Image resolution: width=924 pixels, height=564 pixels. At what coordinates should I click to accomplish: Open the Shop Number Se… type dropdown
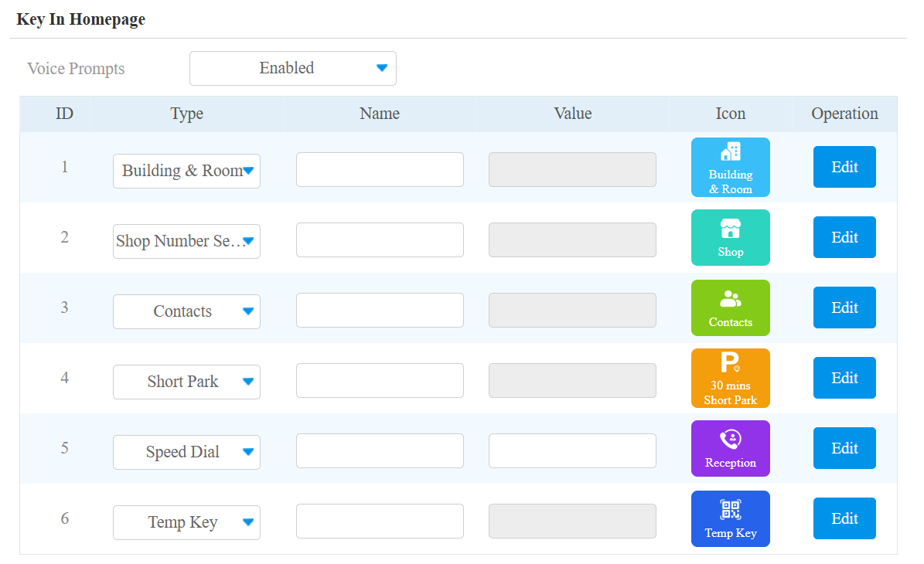[x=187, y=241]
